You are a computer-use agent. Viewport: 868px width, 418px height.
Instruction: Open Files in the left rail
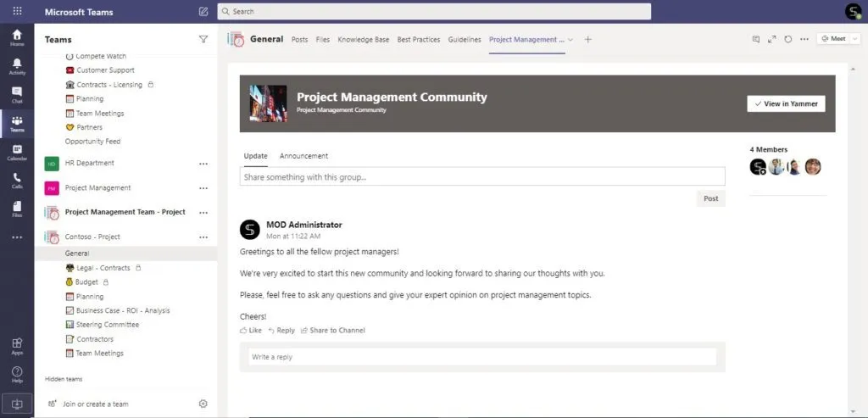point(17,209)
